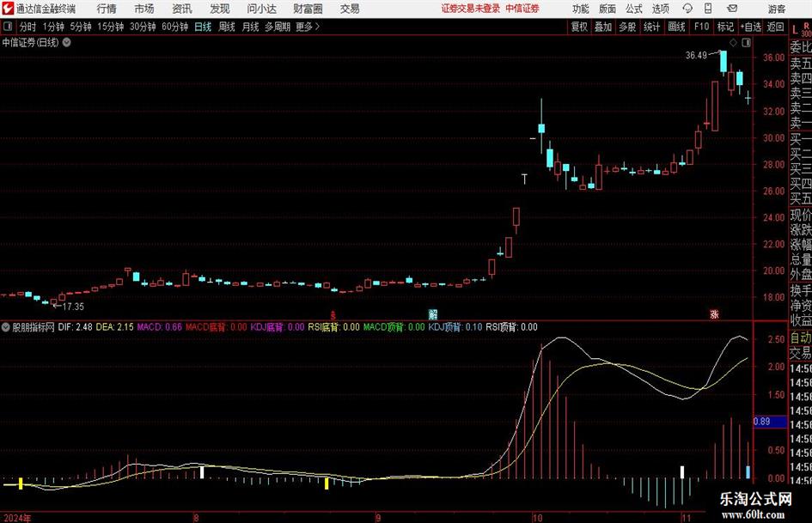812x523 pixels.
Task: Click 证券交易未登录 login link
Action: pyautogui.click(x=471, y=9)
